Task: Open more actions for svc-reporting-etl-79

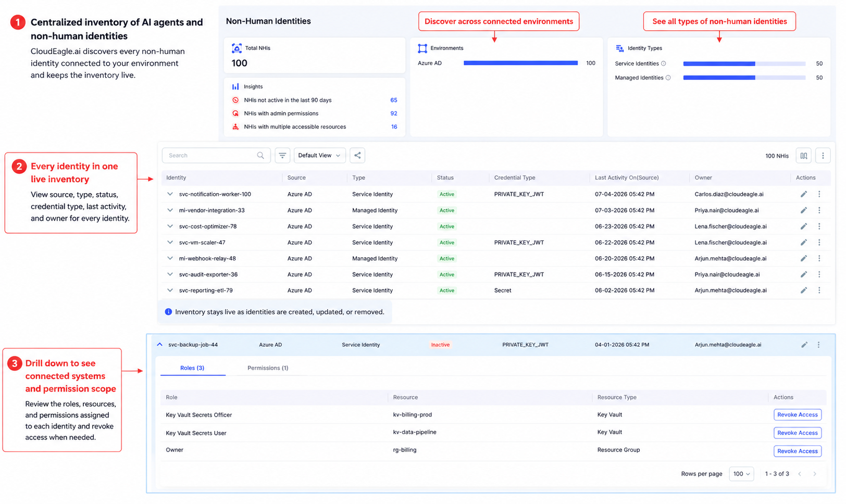Action: pyautogui.click(x=819, y=291)
